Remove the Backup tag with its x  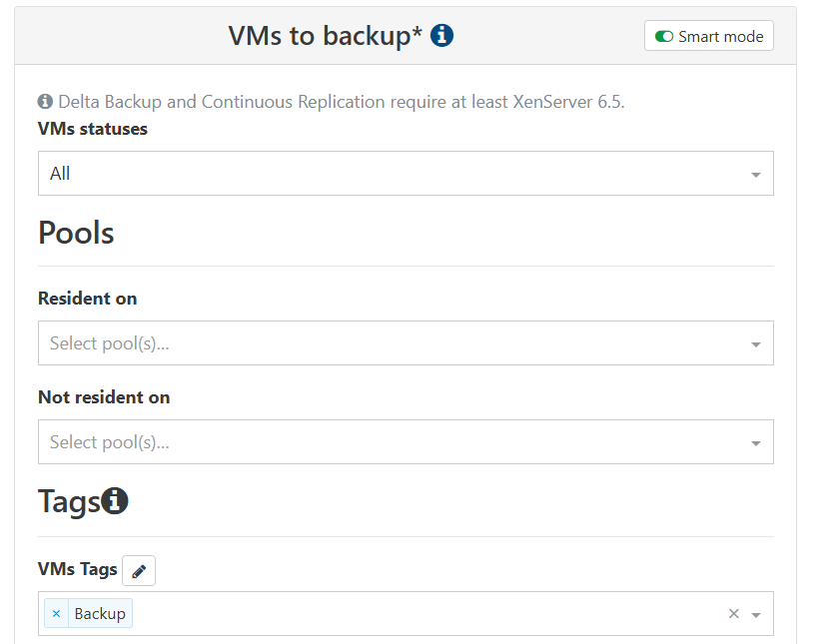(56, 613)
